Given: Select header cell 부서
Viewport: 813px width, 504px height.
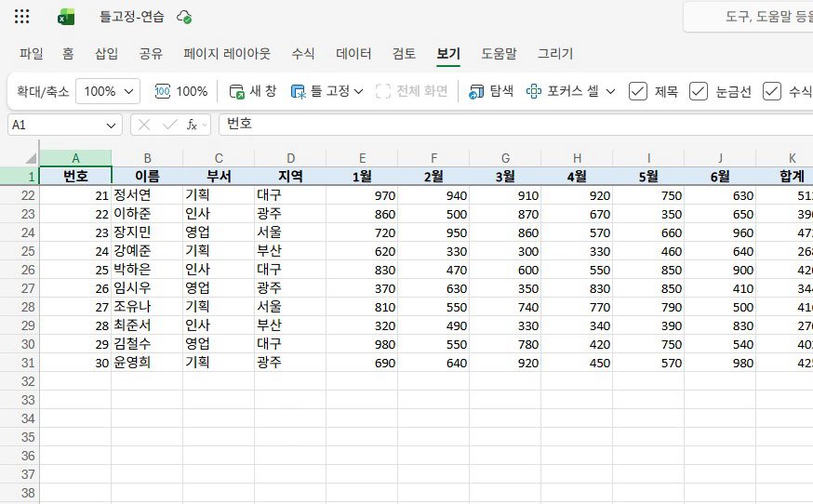Looking at the screenshot, I should point(219,177).
